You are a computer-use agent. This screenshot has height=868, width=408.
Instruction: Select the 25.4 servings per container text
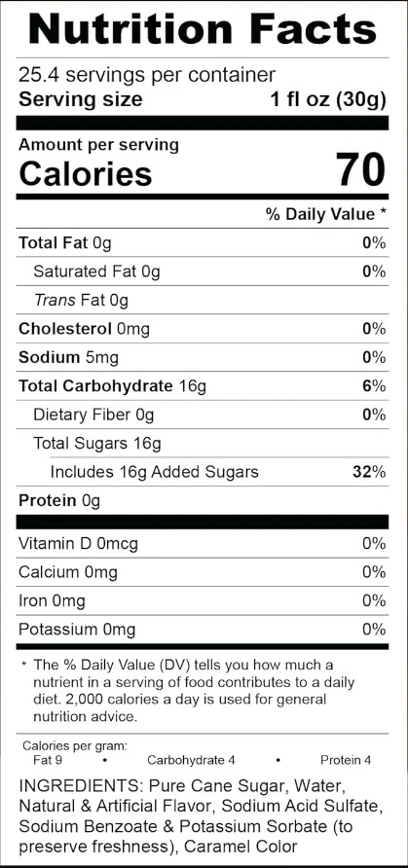147,75
